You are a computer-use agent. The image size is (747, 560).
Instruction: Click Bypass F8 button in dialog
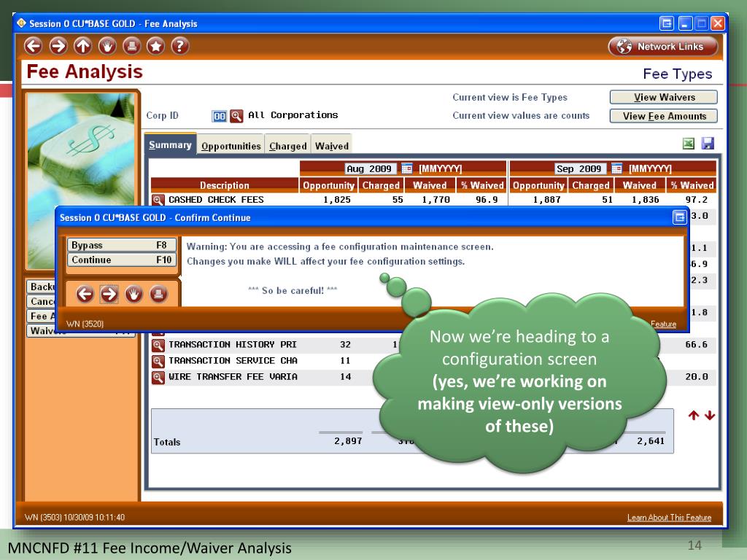coord(122,245)
